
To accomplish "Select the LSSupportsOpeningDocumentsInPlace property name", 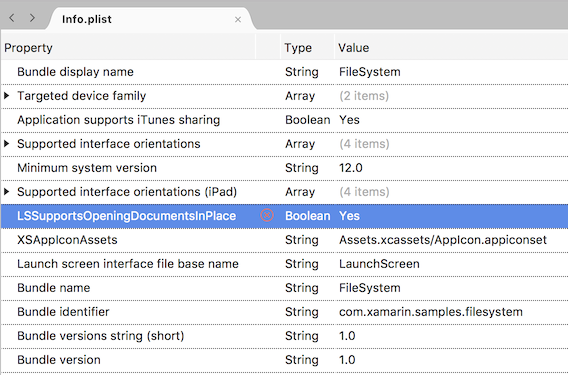I will tap(126, 216).
